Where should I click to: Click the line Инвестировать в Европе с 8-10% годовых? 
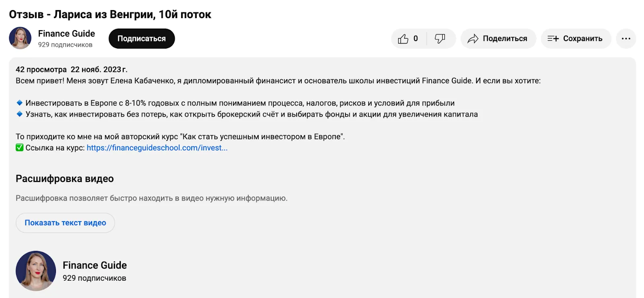[240, 103]
